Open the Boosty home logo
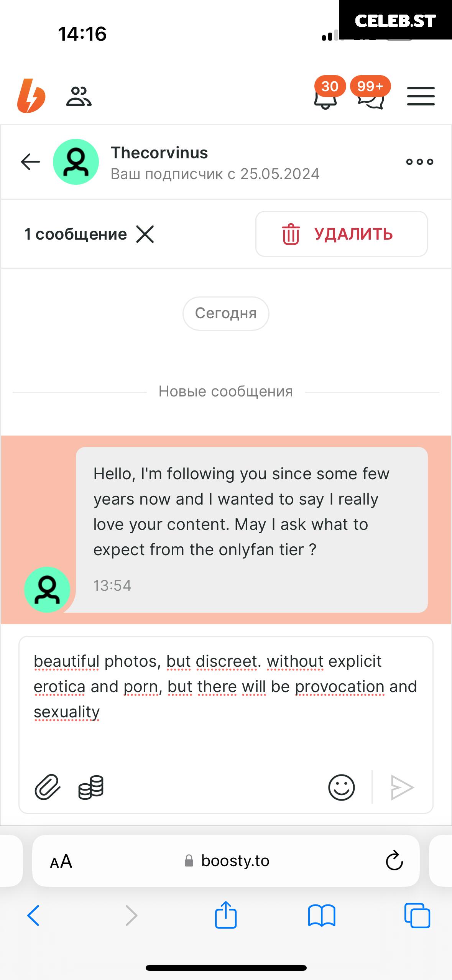This screenshot has height=980, width=452. [31, 96]
